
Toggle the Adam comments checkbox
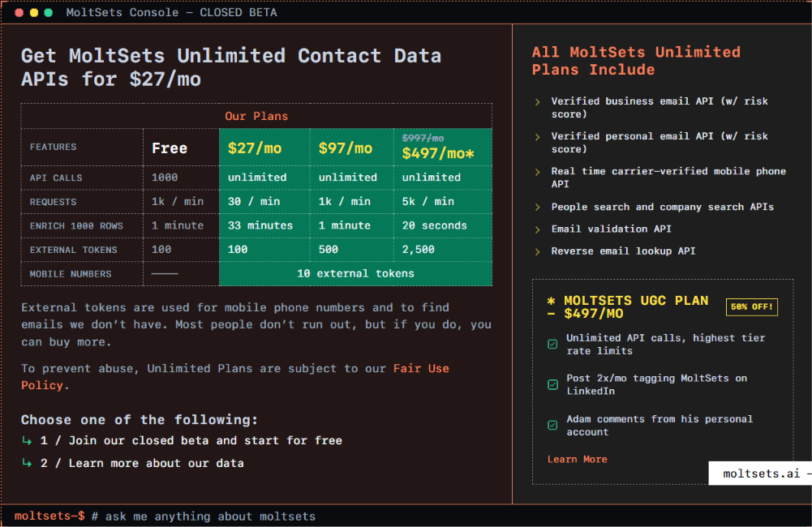coord(552,425)
